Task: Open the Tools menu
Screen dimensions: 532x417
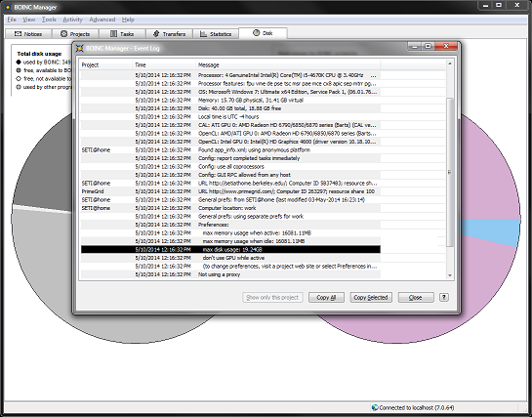Action: (x=49, y=20)
